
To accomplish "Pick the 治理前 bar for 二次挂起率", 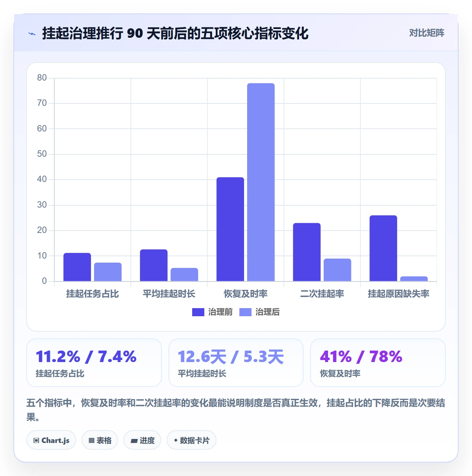I will click(307, 252).
